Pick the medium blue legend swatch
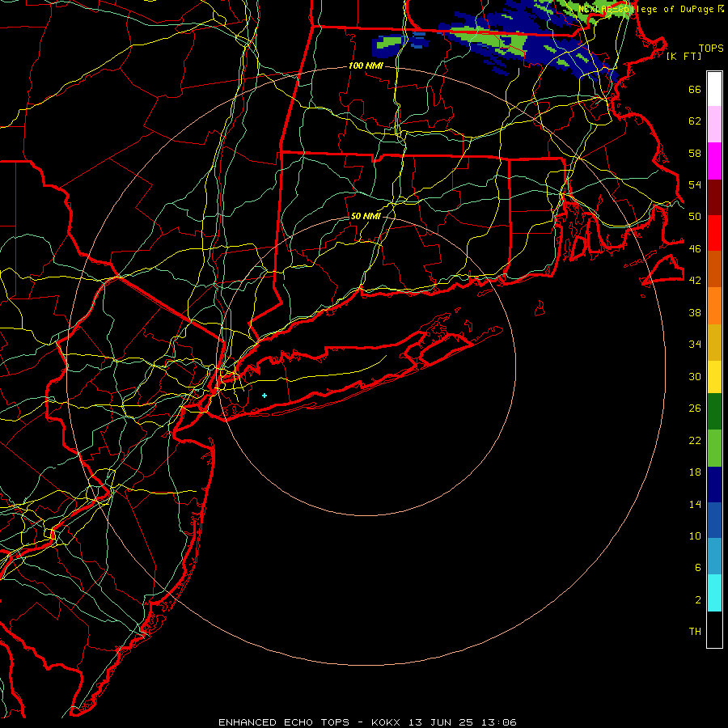Viewport: 728px width, 728px height. coord(714,520)
